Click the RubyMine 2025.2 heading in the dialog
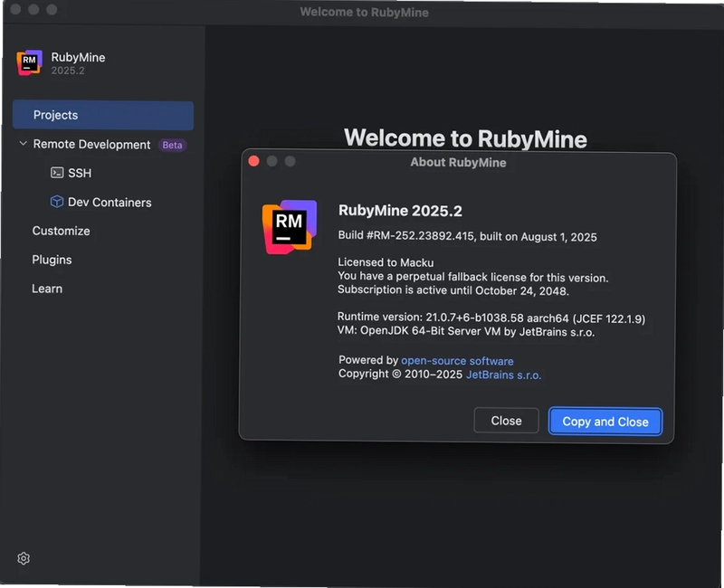Screen dimensions: 724x588 click(400, 211)
